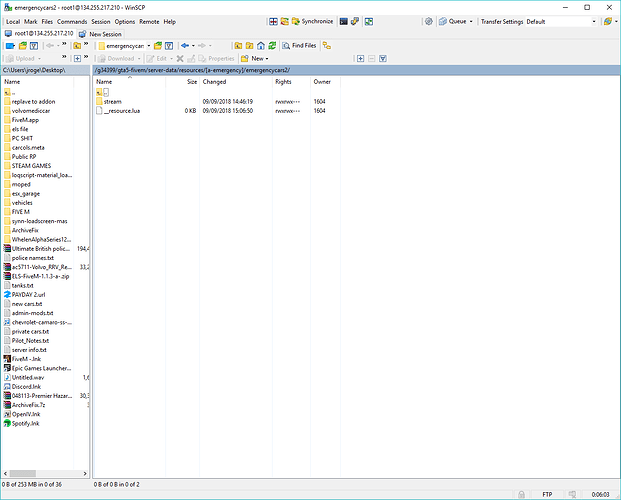Toggle remote directory tree icon

(327, 46)
